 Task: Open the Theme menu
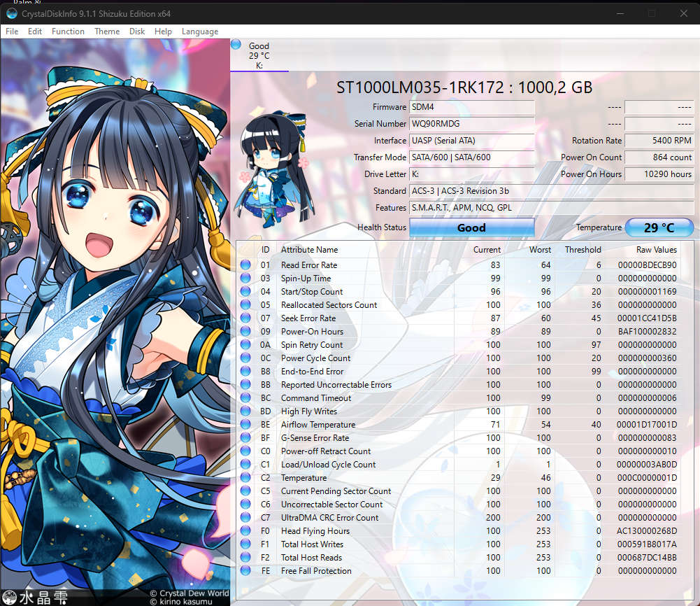106,31
